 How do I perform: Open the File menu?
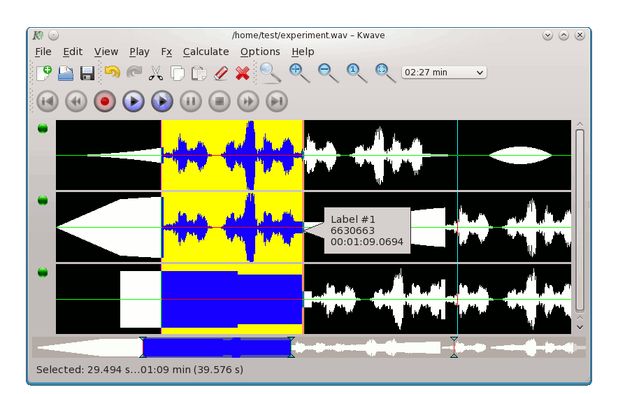click(x=43, y=52)
